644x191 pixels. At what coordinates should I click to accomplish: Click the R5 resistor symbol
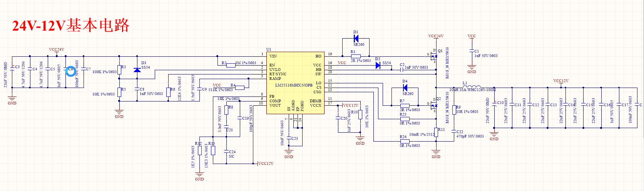(119, 93)
